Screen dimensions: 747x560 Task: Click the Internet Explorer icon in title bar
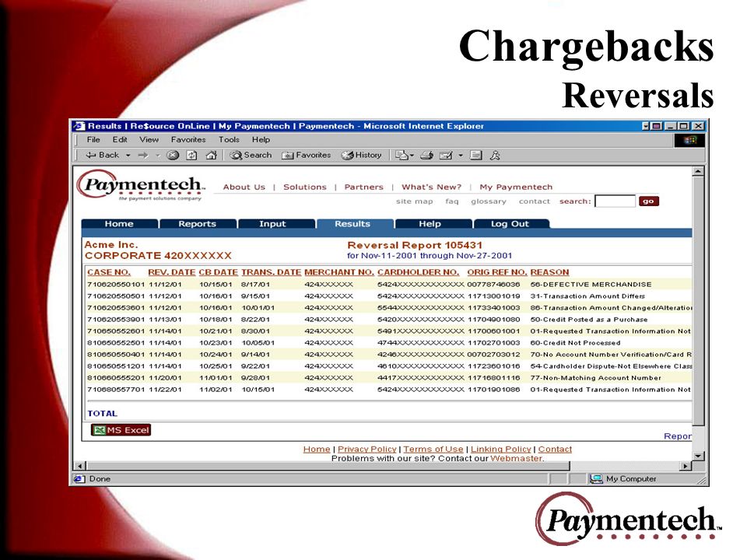[79, 126]
